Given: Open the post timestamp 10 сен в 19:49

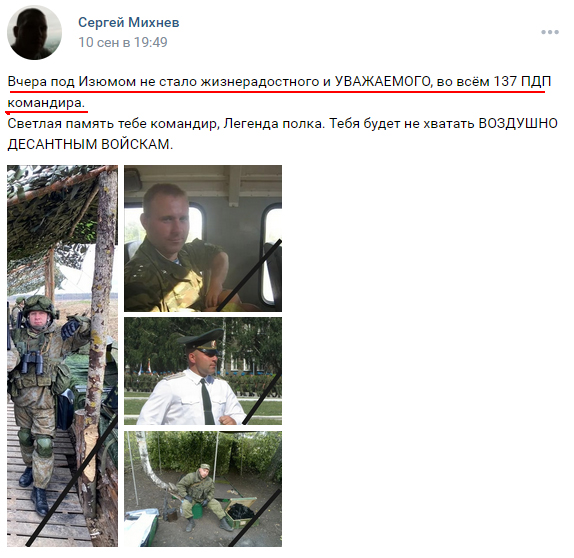Looking at the screenshot, I should (123, 42).
